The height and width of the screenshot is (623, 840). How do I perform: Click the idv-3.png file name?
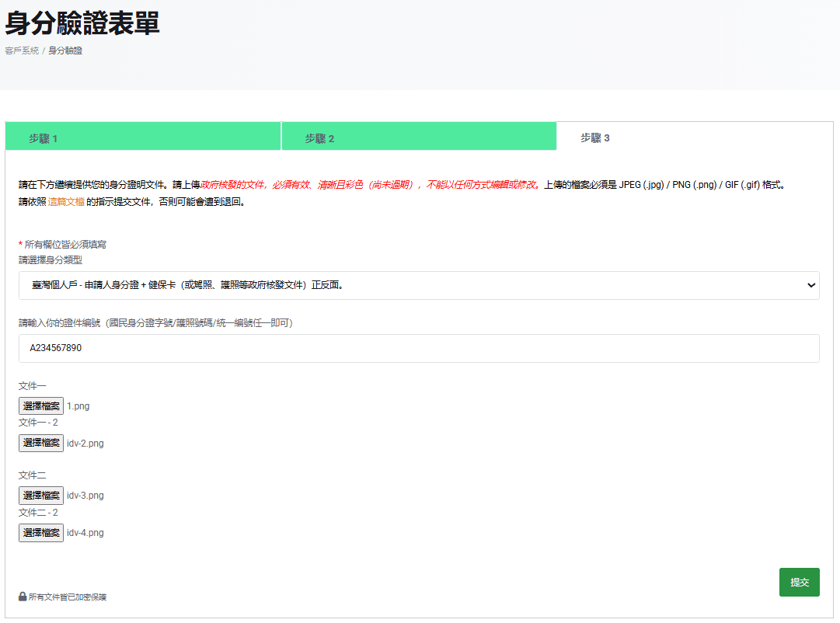(85, 496)
